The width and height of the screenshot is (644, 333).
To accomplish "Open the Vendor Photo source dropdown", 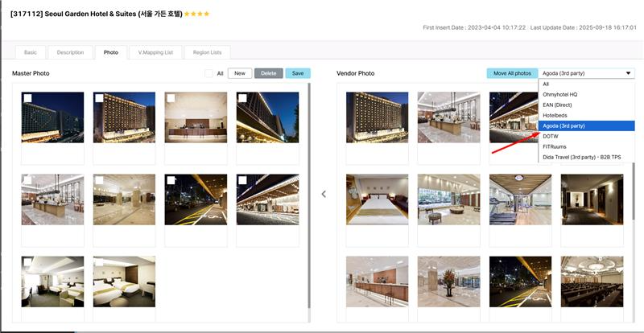I will tap(586, 73).
